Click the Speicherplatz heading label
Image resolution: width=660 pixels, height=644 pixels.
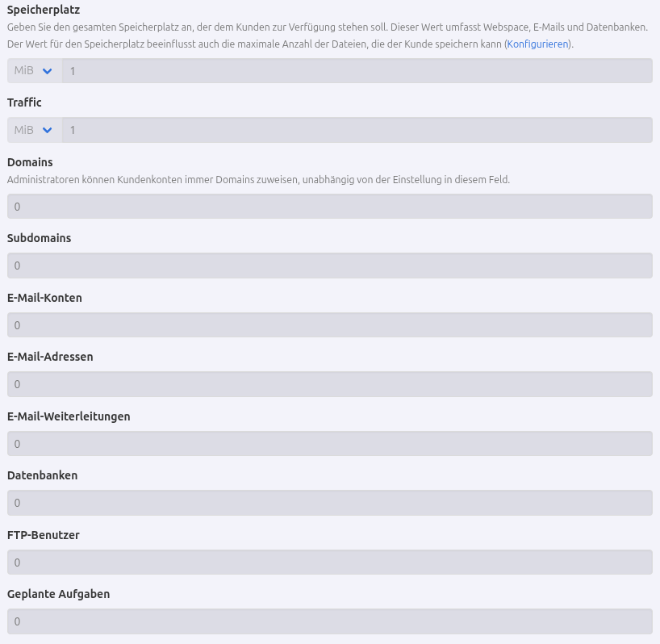44,10
